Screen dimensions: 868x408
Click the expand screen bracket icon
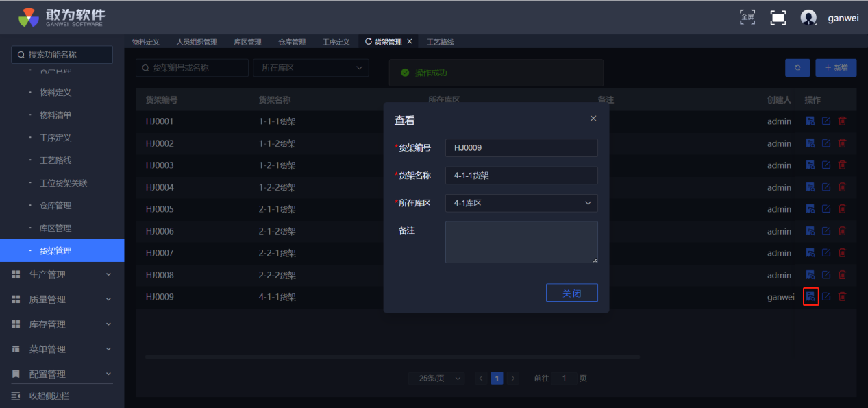tap(778, 18)
